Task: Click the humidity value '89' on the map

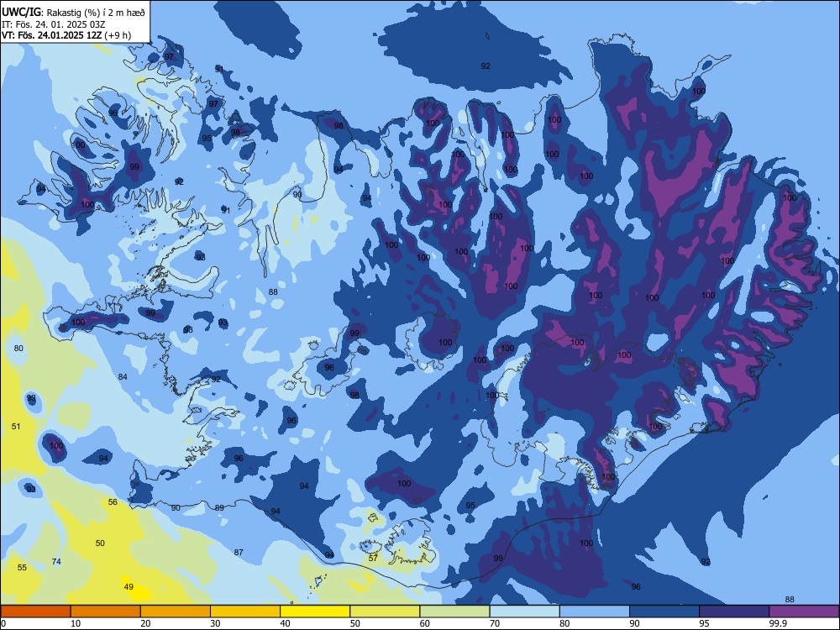Action: (219, 508)
